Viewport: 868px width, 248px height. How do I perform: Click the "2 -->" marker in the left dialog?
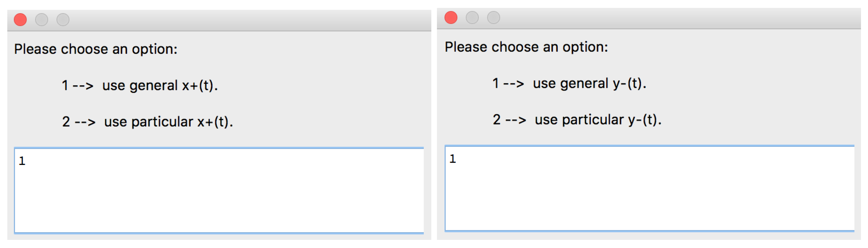pos(79,122)
